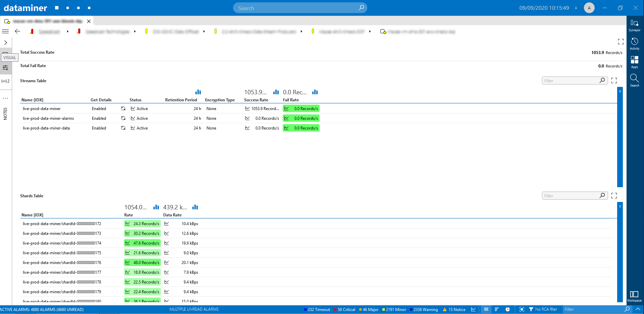Open the Apps panel
The image size is (644, 314).
634,62
